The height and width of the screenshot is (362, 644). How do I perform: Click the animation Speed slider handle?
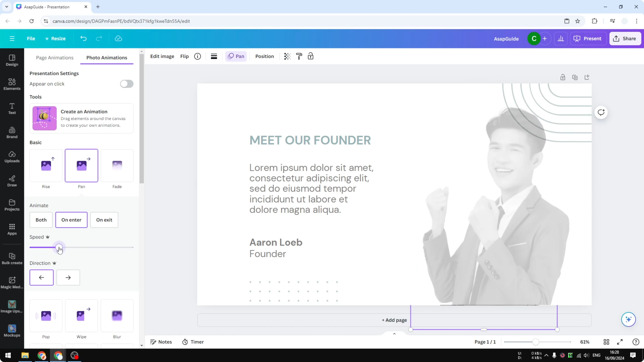tap(59, 247)
